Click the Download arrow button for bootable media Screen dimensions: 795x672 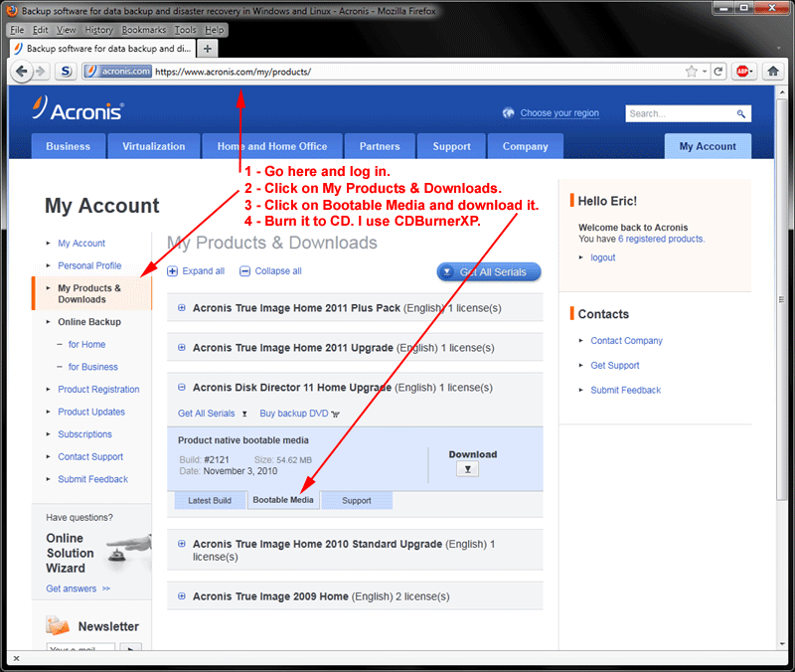click(467, 469)
